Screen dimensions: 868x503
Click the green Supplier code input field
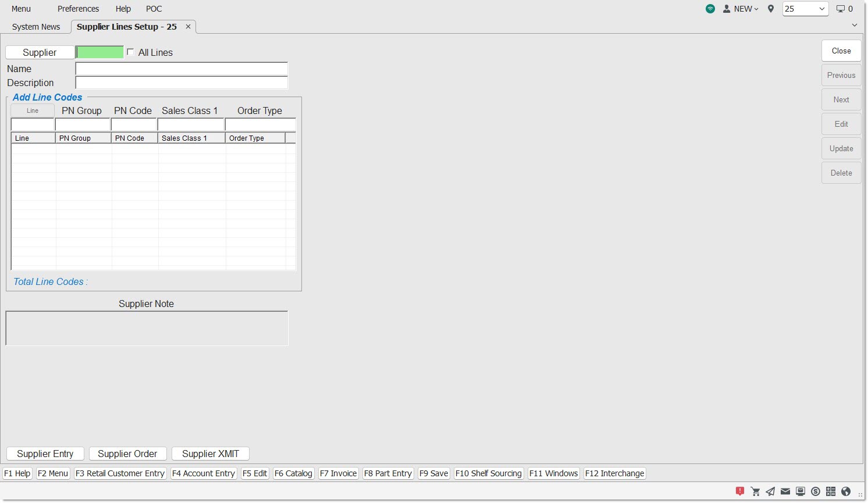[x=100, y=52]
